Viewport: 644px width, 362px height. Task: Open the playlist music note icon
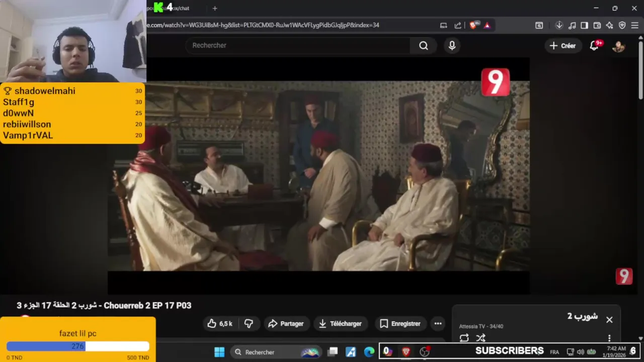pos(572,25)
